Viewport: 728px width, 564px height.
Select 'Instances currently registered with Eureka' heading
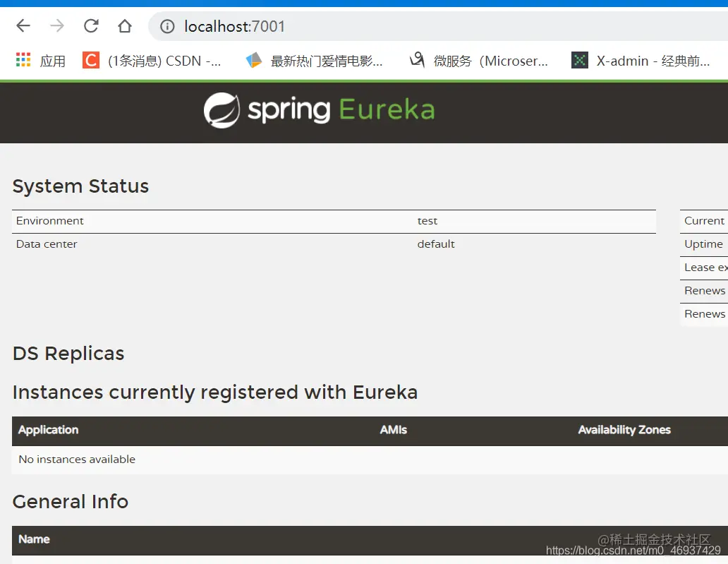[215, 392]
